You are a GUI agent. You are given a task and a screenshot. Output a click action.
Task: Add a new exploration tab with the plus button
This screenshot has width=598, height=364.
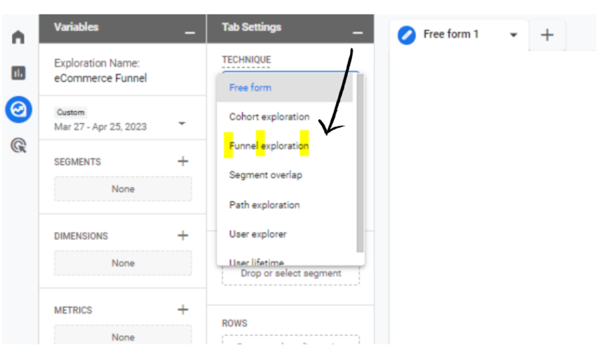tap(547, 34)
